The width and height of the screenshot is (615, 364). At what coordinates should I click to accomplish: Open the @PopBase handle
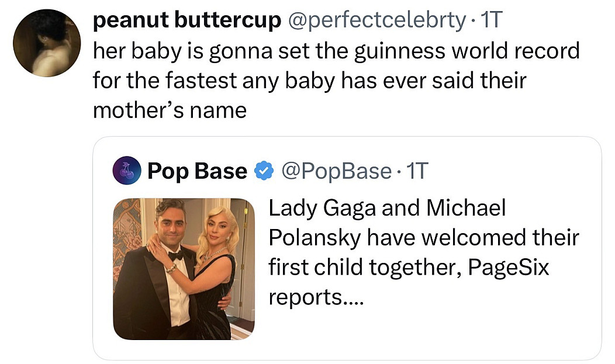pyautogui.click(x=336, y=171)
